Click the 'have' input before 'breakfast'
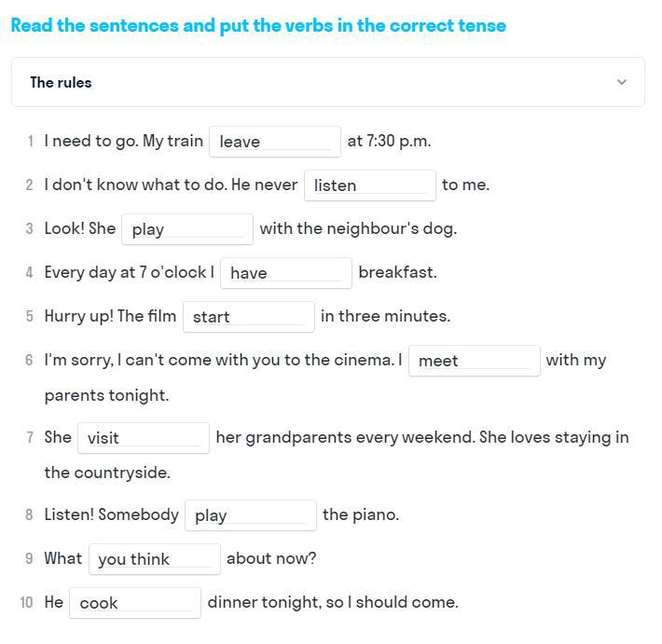The width and height of the screenshot is (662, 644). 286,273
